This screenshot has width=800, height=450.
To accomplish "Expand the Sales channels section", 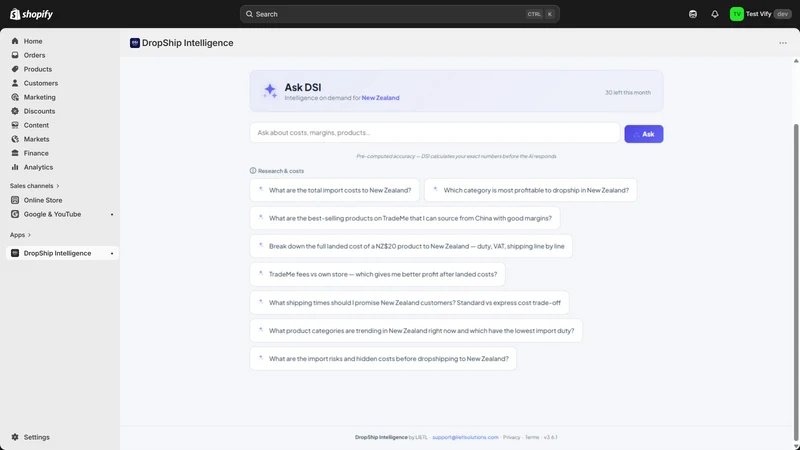I will click(x=34, y=186).
